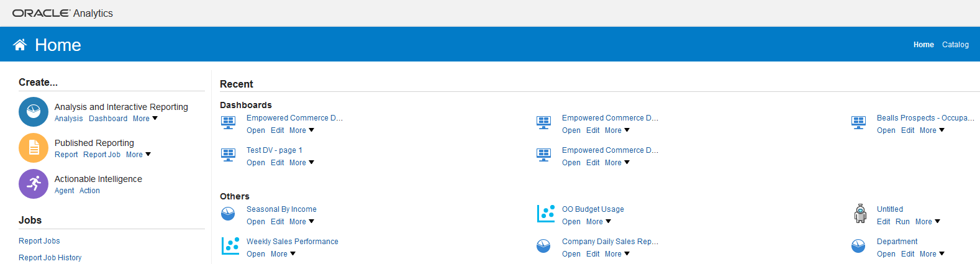Click the Agent link under Actionable Intelligence

(65, 191)
